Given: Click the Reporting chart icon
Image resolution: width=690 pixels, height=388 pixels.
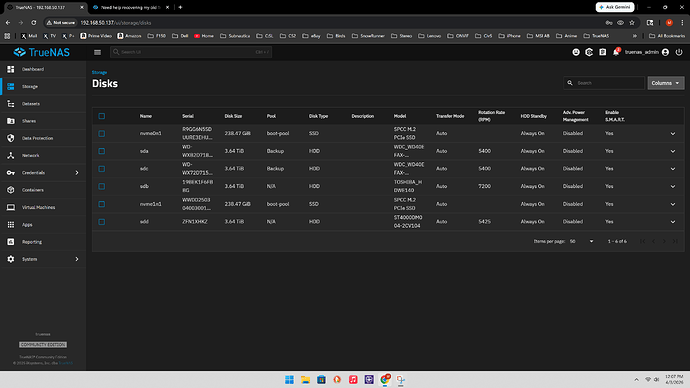Looking at the screenshot, I should [x=11, y=242].
